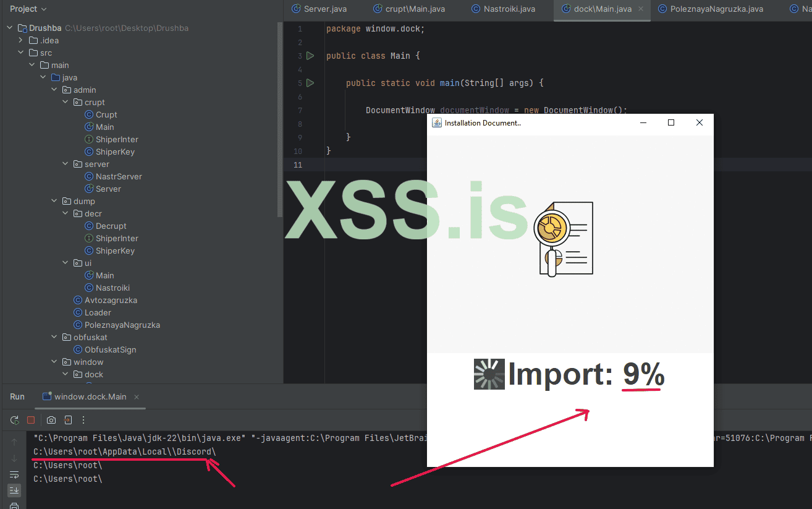Click the class icon beside Crupt in the tree
Screen dimensions: 812x509
point(89,114)
